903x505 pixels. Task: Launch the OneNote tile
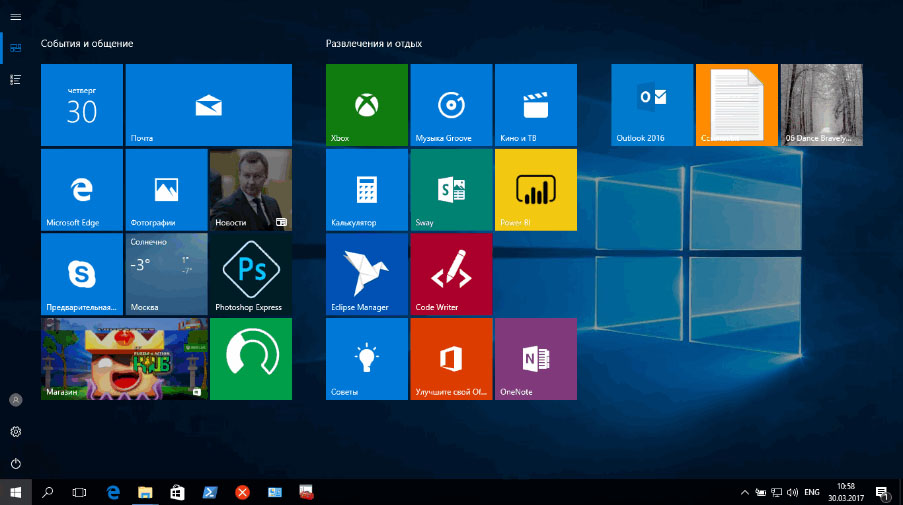pyautogui.click(x=536, y=359)
